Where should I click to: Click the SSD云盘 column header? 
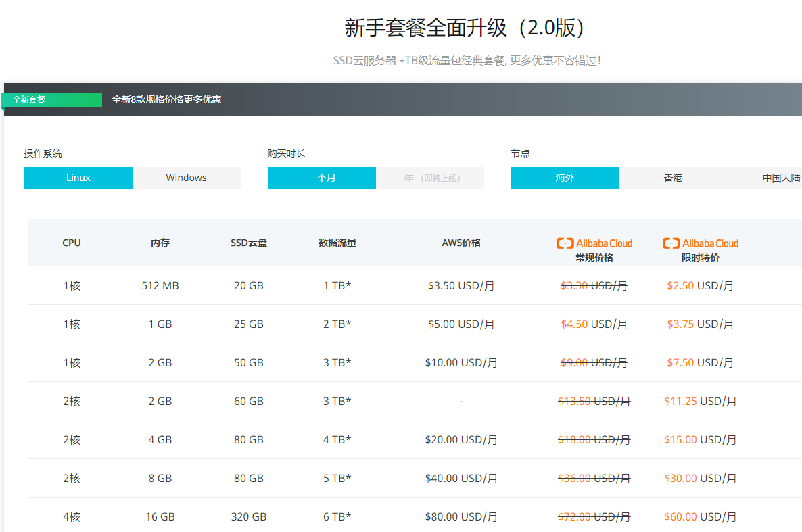(x=249, y=243)
